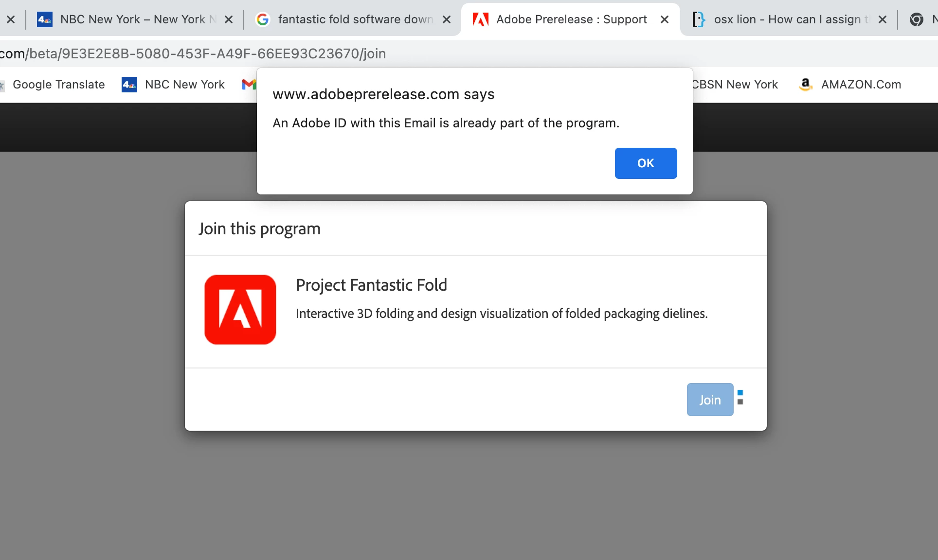The width and height of the screenshot is (938, 560).
Task: Close the NBC New York tab
Action: 229,19
